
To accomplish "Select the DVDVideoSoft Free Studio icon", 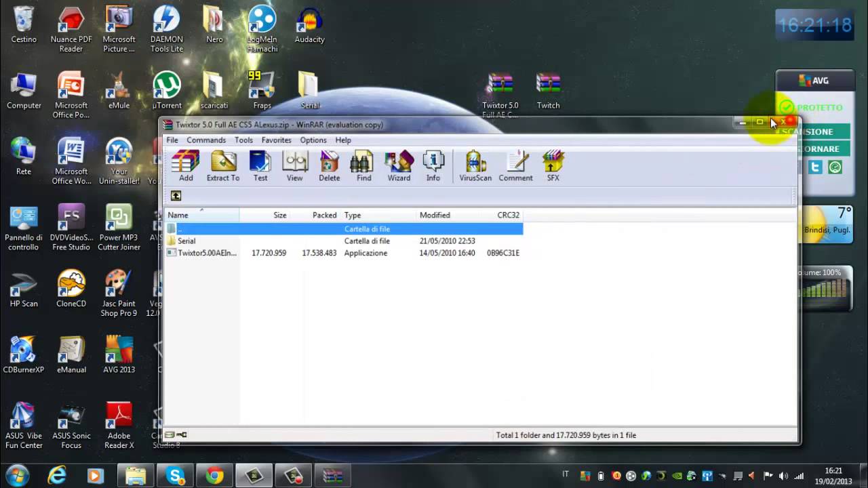I will [71, 227].
